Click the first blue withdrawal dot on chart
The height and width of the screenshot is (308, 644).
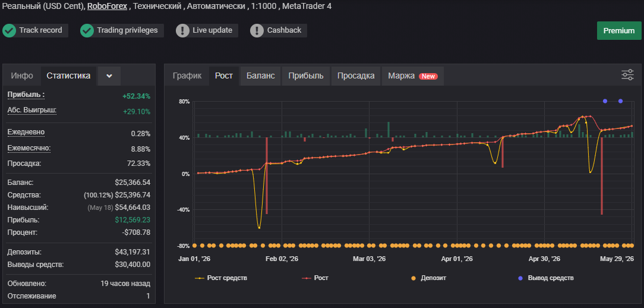pos(605,101)
